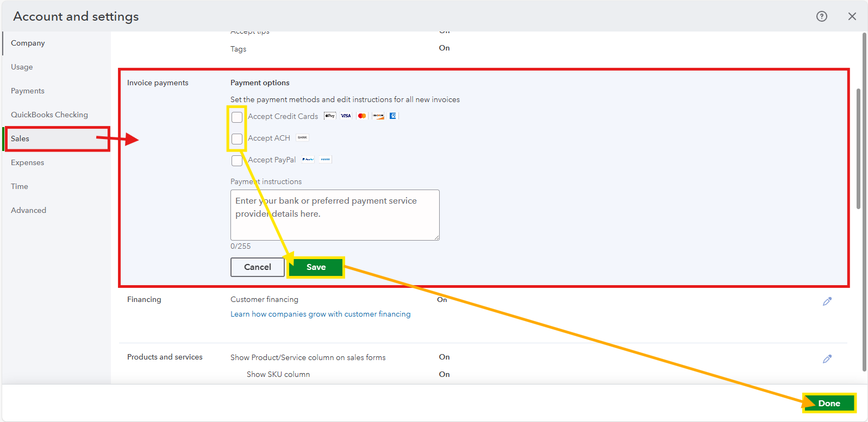Image resolution: width=868 pixels, height=422 pixels.
Task: Click the Mastercard icon
Action: (x=362, y=116)
